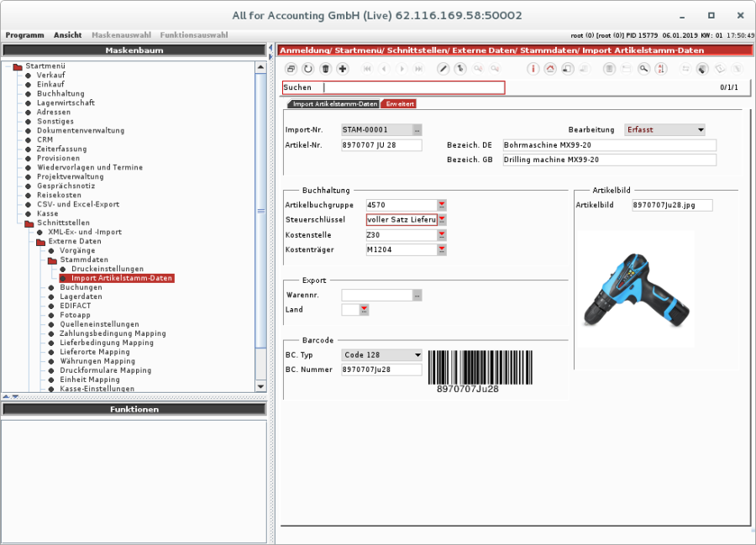The height and width of the screenshot is (545, 756).
Task: Open the Kostenstelle Z30 dropdown arrow
Action: click(x=442, y=235)
